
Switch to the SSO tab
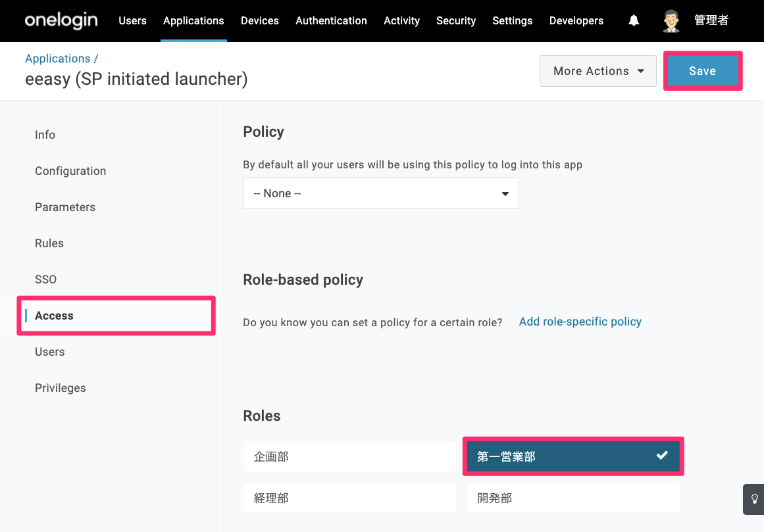(x=46, y=279)
